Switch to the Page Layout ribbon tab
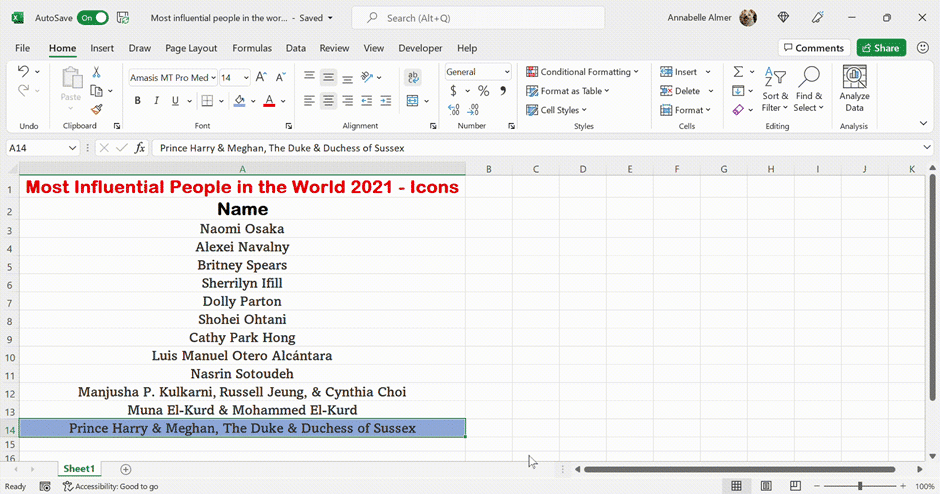The width and height of the screenshot is (940, 494). [191, 48]
